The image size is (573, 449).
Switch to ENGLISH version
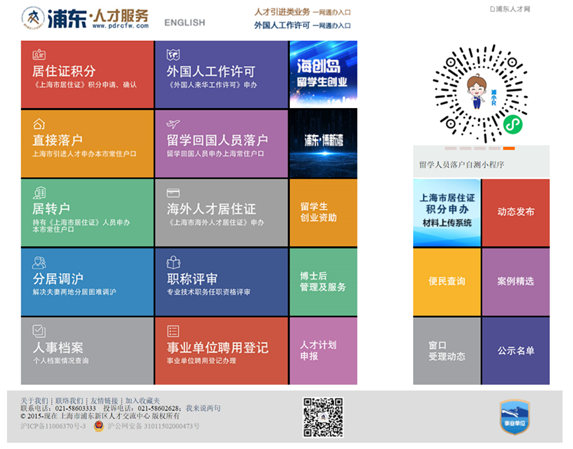185,23
